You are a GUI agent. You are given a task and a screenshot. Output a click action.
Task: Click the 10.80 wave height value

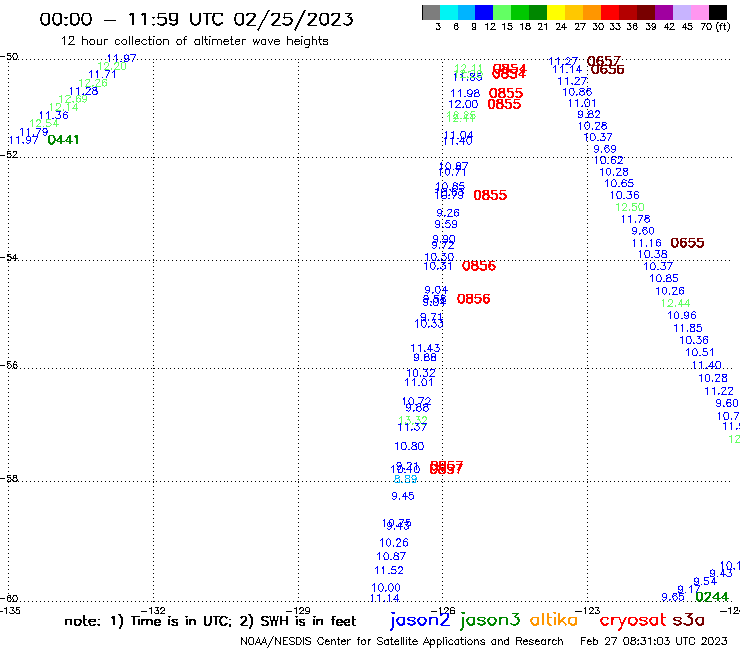[x=409, y=446]
